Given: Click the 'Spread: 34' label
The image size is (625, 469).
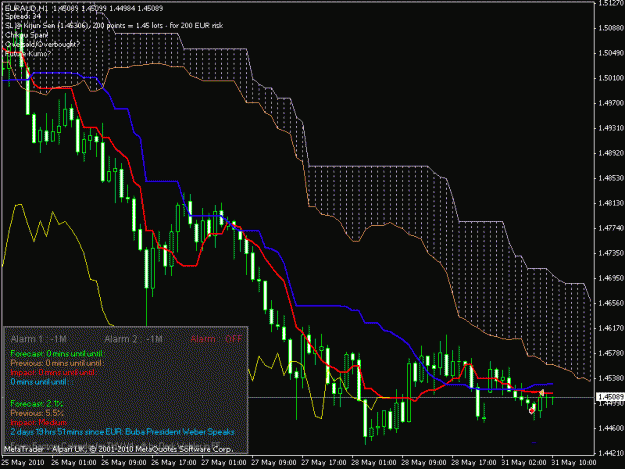Looking at the screenshot, I should 23,17.
